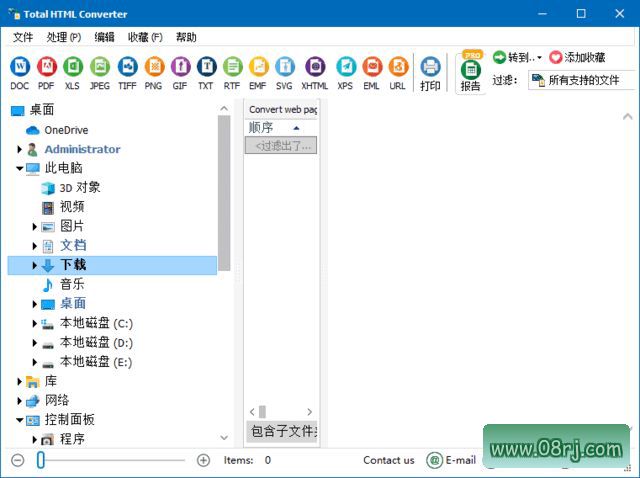This screenshot has width=640, height=478.
Task: Select the 视频 folder
Action: (x=64, y=207)
